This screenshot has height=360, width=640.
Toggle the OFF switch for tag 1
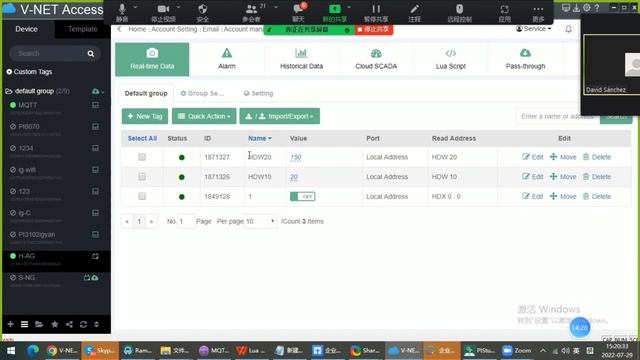click(302, 196)
